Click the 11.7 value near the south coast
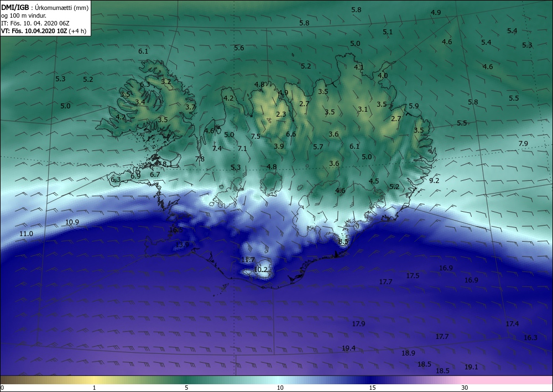 pyautogui.click(x=248, y=260)
